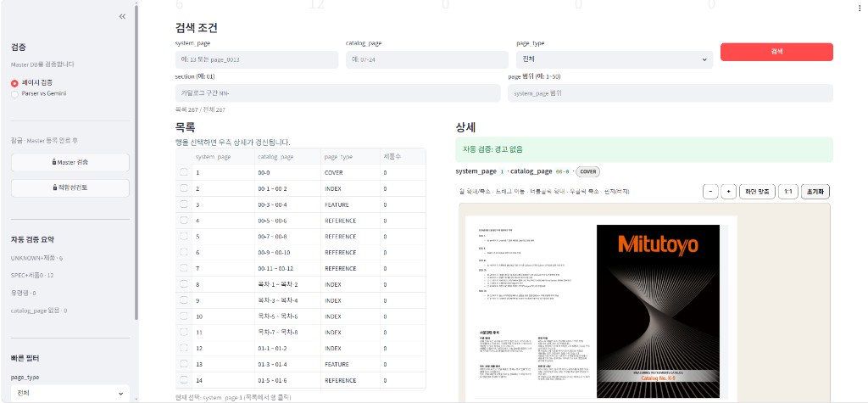The height and width of the screenshot is (403, 868).
Task: Click the locked 적합성검토 button
Action: pyautogui.click(x=70, y=188)
